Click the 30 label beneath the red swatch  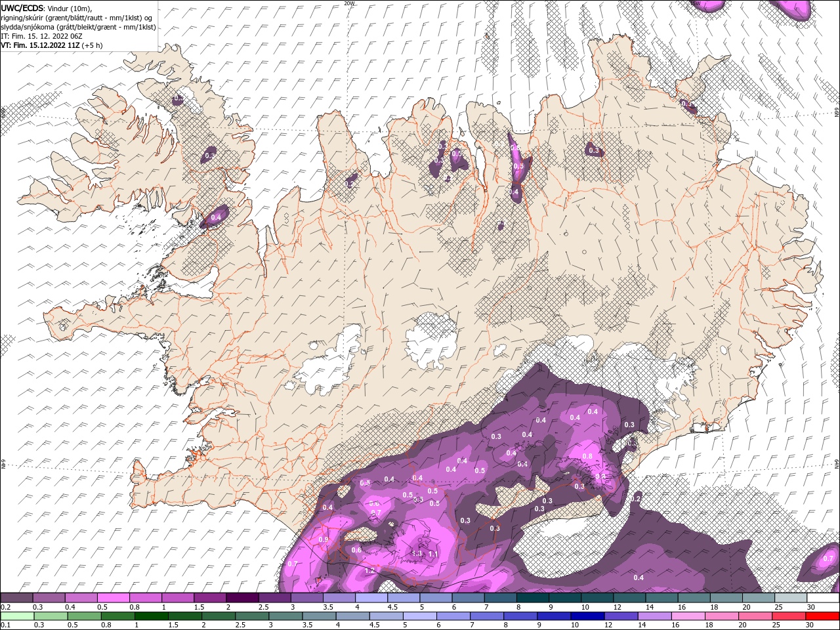click(810, 625)
